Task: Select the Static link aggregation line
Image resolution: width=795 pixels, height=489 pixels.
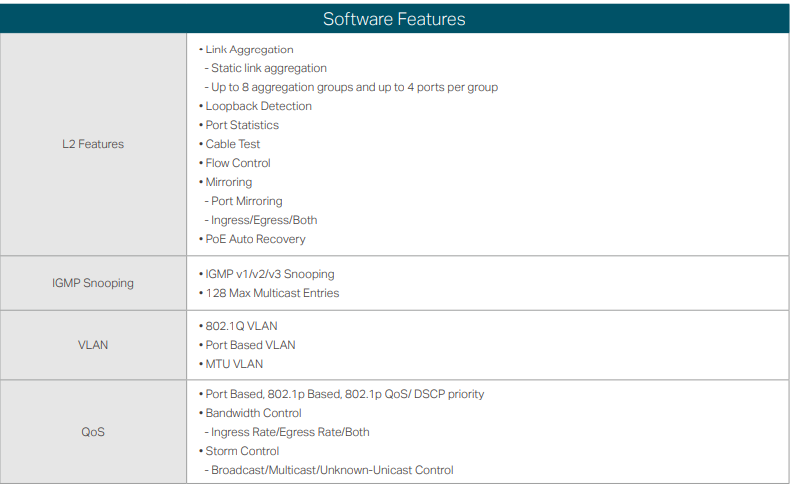Action: point(268,68)
